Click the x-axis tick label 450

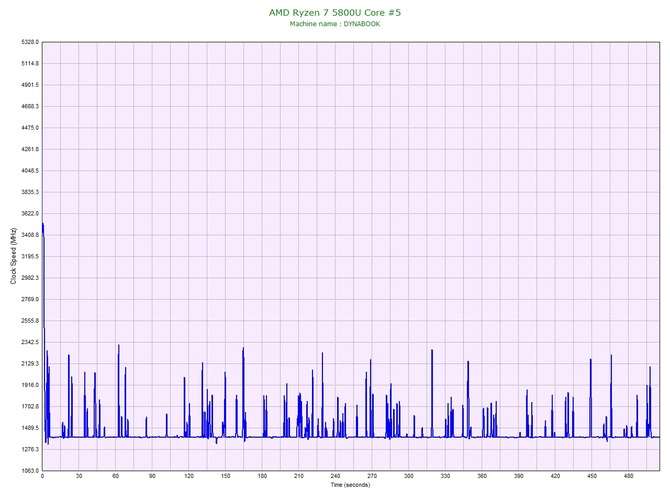[592, 476]
